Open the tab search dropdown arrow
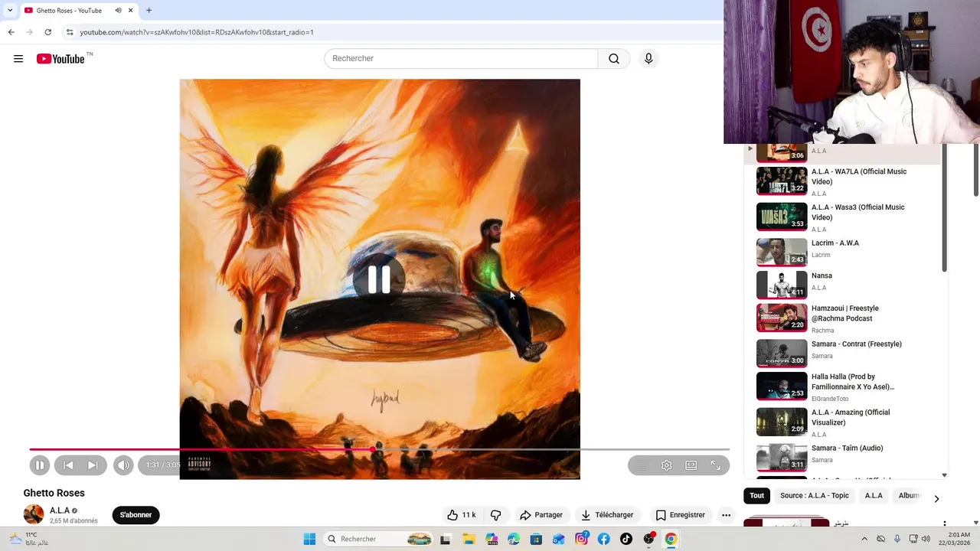 tap(10, 11)
